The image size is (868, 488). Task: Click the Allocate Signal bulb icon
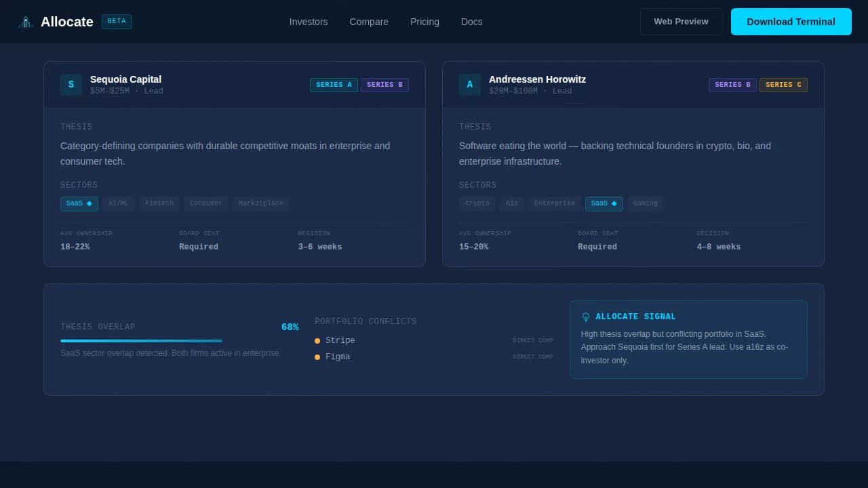(585, 316)
